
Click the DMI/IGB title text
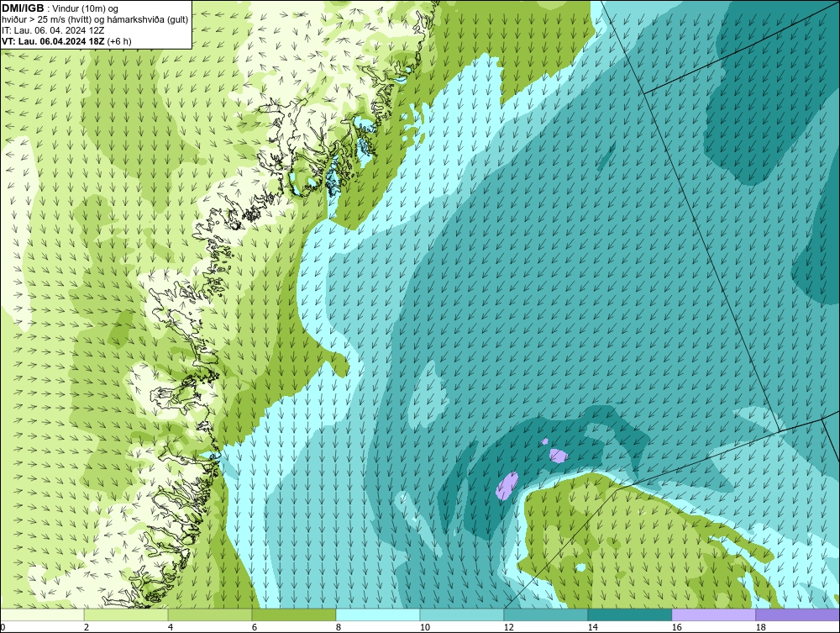click(23, 8)
